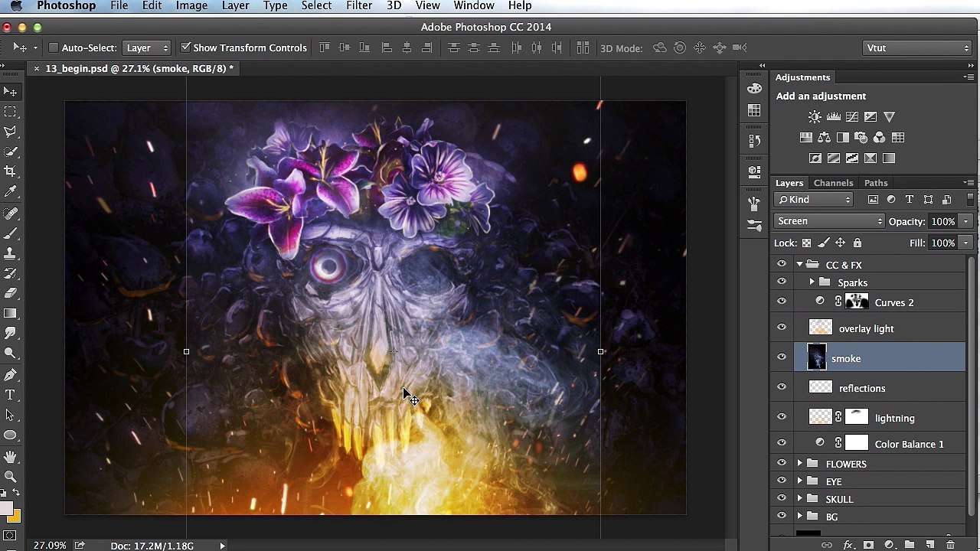Viewport: 980px width, 551px height.
Task: Toggle lock transparent pixels
Action: (x=806, y=243)
